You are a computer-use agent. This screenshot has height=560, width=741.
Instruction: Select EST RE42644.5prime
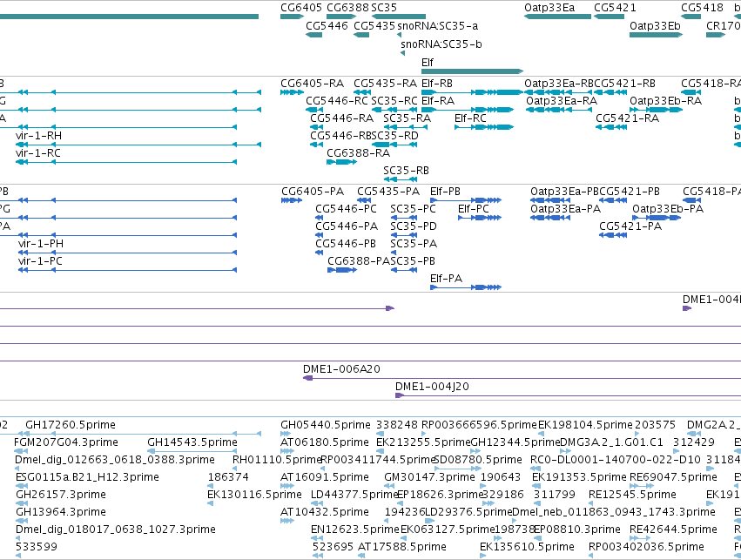pyautogui.click(x=673, y=530)
